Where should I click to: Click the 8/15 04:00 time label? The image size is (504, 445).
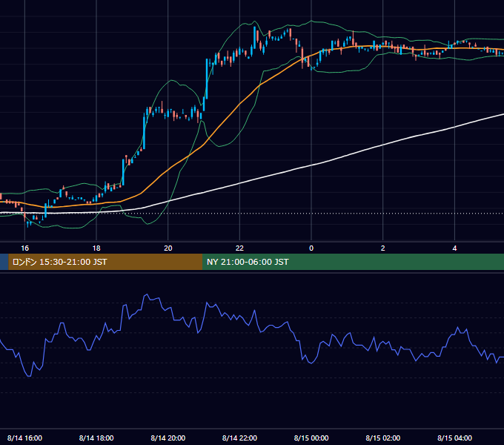[x=454, y=438]
